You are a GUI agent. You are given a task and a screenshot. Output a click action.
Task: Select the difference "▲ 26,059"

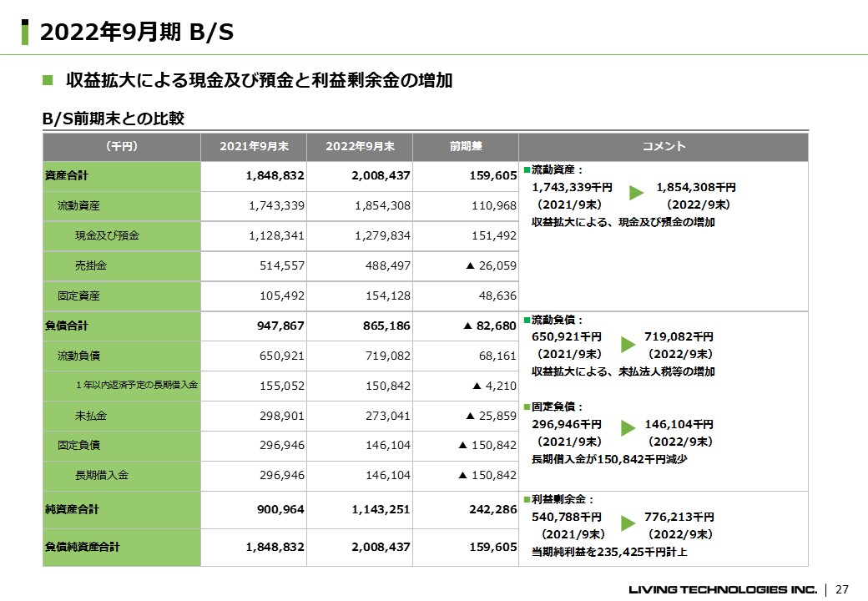(x=491, y=265)
